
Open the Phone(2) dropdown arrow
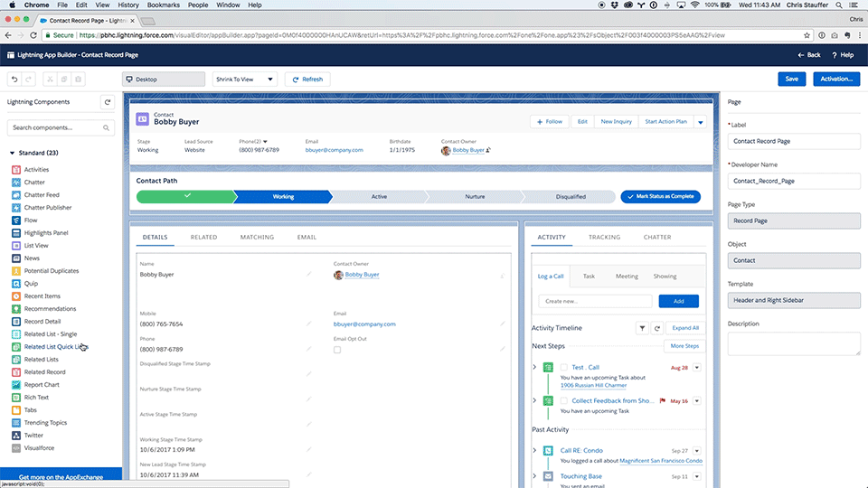[x=265, y=142]
